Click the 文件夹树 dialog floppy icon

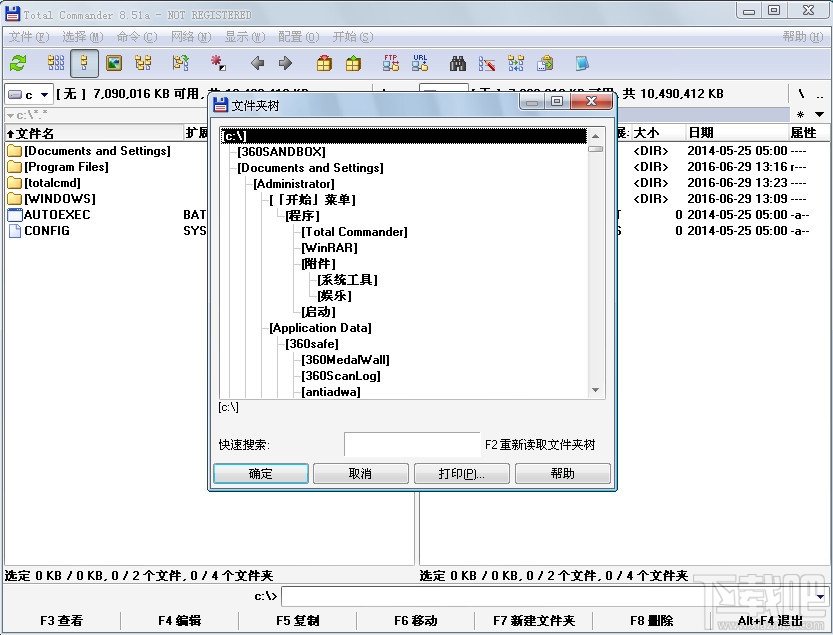[x=220, y=105]
